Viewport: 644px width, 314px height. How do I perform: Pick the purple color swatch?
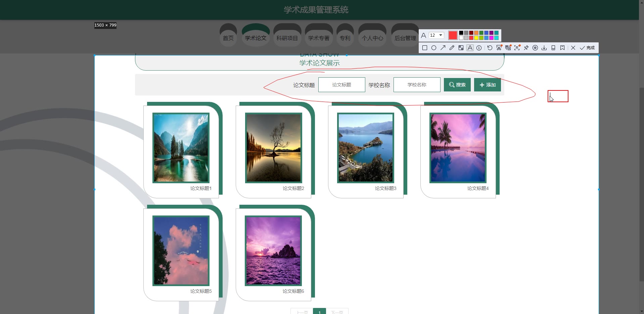tap(491, 33)
